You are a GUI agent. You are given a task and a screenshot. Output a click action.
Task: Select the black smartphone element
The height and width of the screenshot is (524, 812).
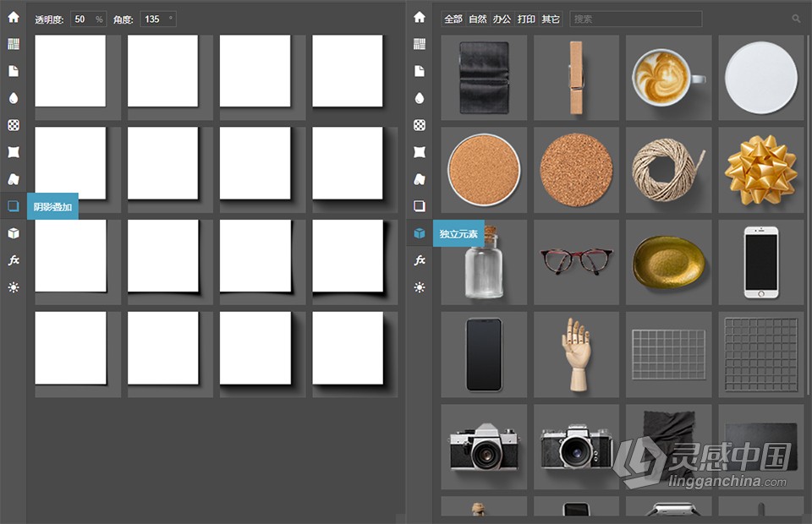(484, 354)
